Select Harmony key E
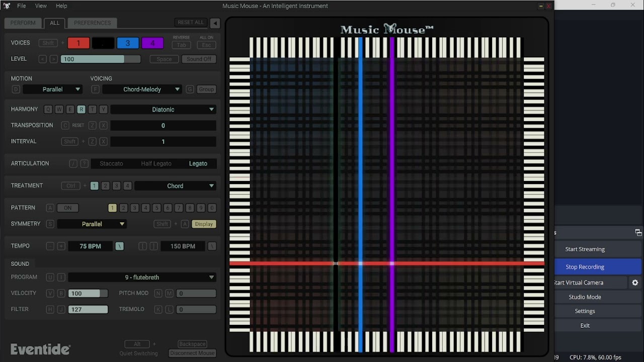This screenshot has width=644, height=362. click(x=70, y=110)
